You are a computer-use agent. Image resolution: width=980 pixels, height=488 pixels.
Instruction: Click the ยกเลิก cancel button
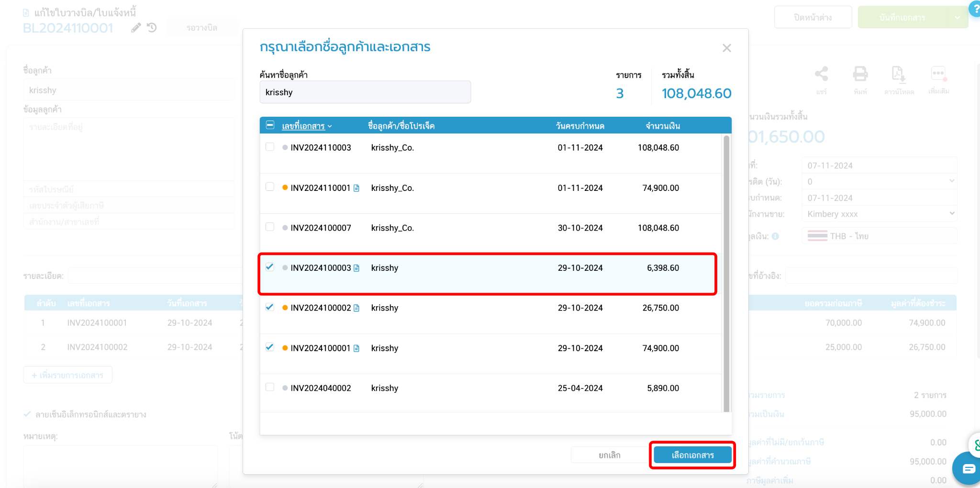point(609,455)
